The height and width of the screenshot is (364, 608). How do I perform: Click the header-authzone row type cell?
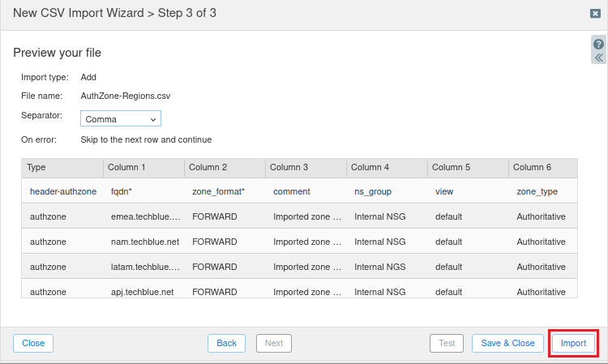click(x=62, y=191)
